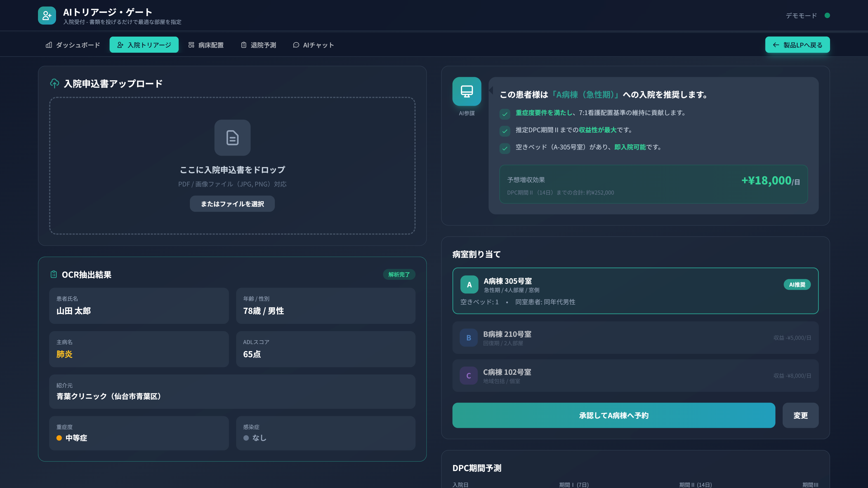Viewport: 868px width, 488px height.
Task: Select the 病床配置 bed icon in the navigation
Action: click(x=191, y=45)
